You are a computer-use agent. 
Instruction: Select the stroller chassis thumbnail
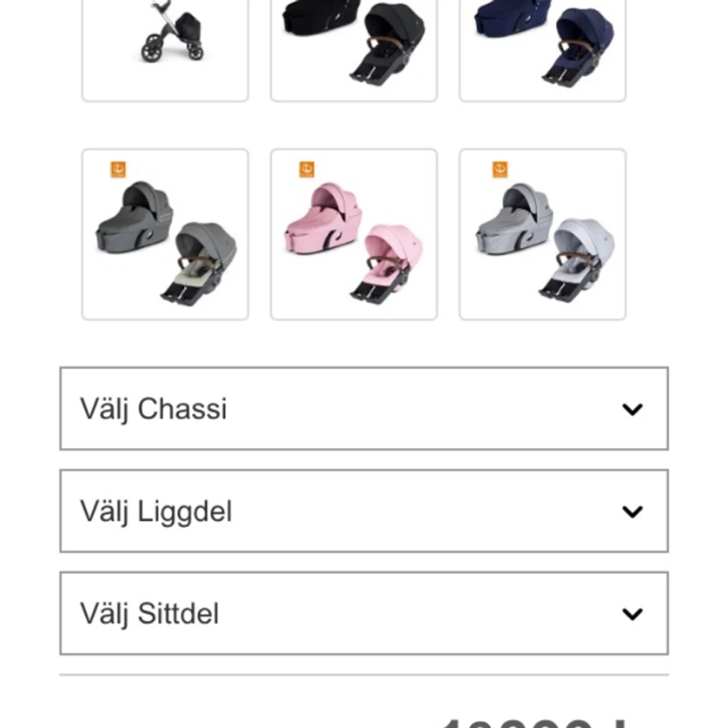tap(165, 49)
